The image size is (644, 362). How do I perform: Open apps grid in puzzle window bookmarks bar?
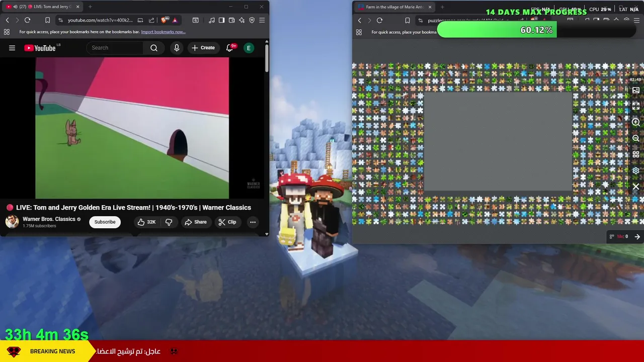coord(359,32)
